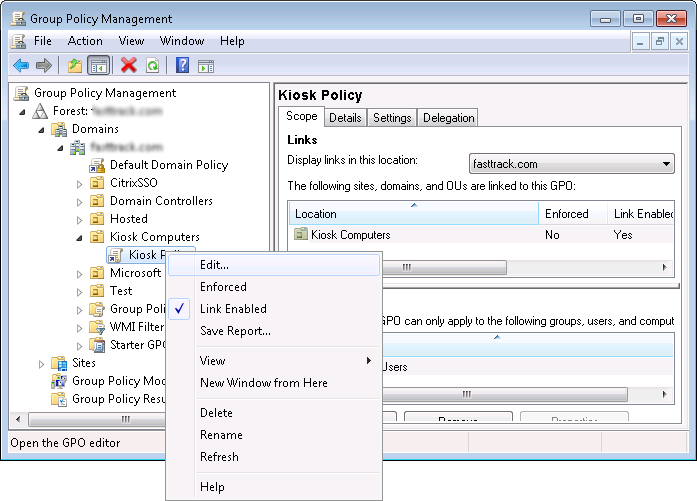
Task: Click the CitrixSSO folder icon
Action: (x=97, y=183)
